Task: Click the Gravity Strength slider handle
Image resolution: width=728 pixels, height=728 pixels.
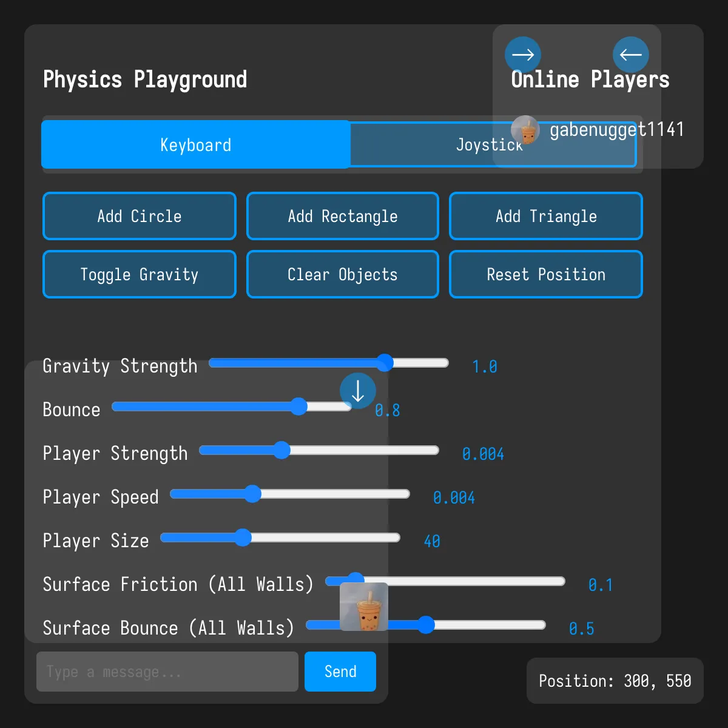Action: coord(385,363)
